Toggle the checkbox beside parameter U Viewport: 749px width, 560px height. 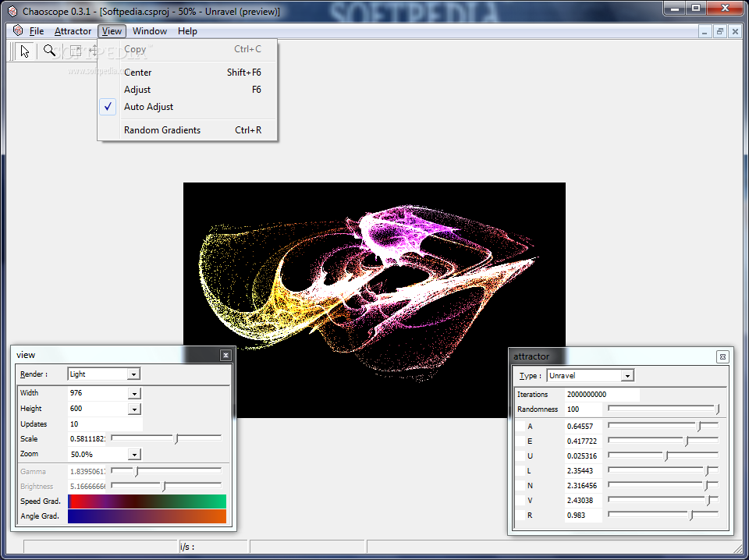click(520, 456)
